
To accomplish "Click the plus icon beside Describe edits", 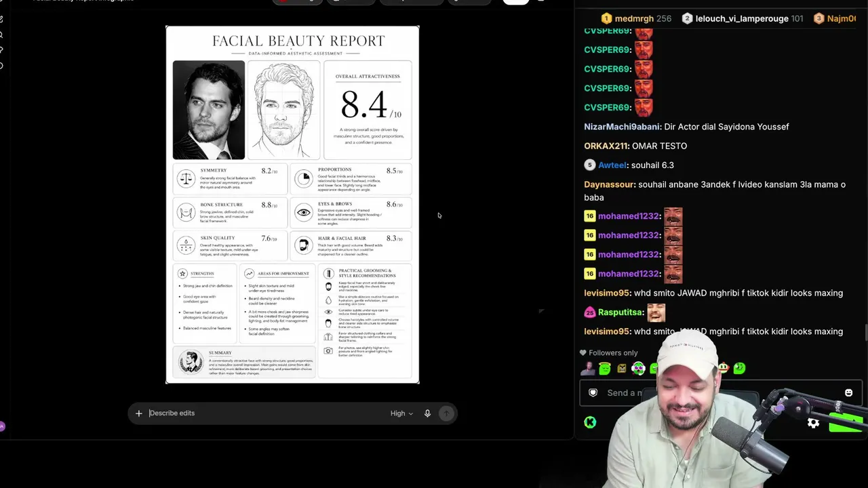I will [x=138, y=413].
